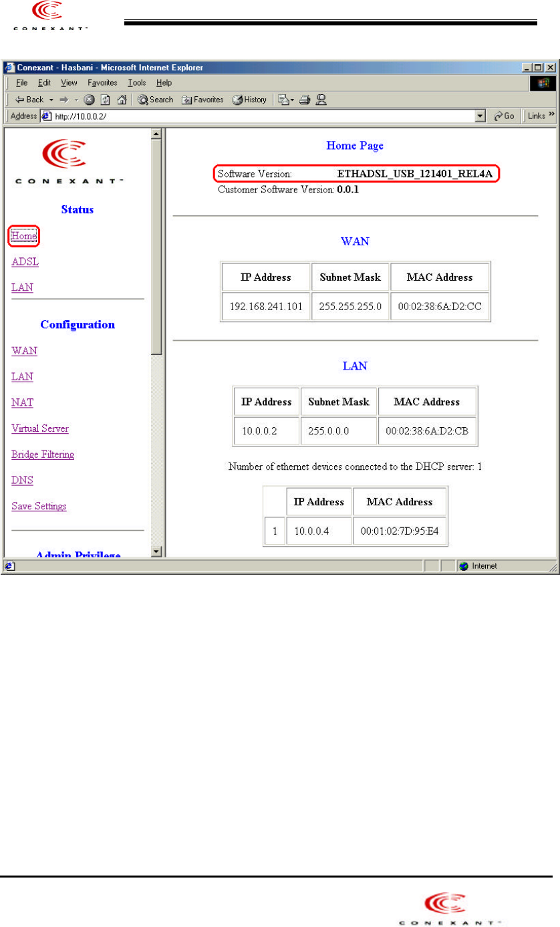Open the ADSL status link
Screen dimensions: 560x927
(x=25, y=262)
